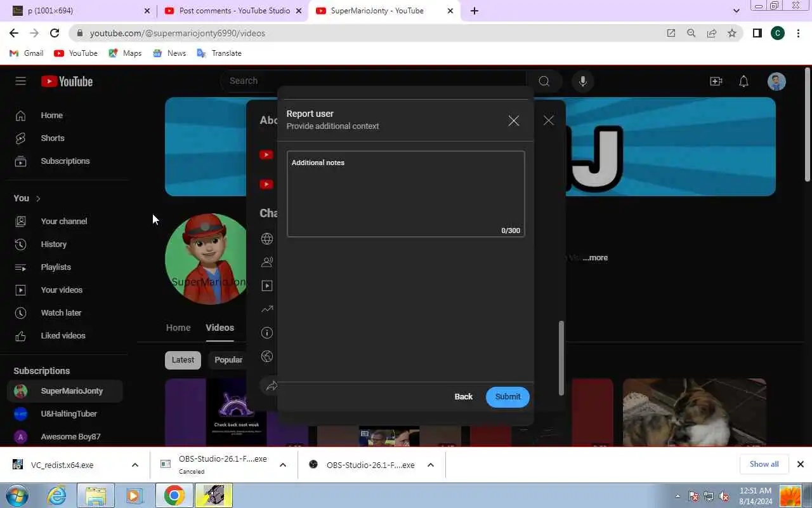
Task: Click the browser share page icon
Action: point(712,33)
